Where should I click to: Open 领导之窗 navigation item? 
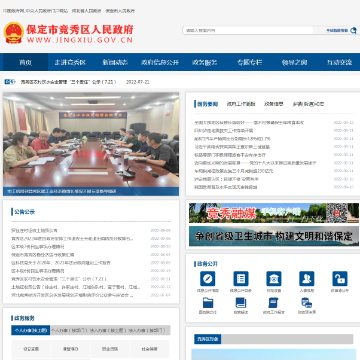(x=294, y=62)
